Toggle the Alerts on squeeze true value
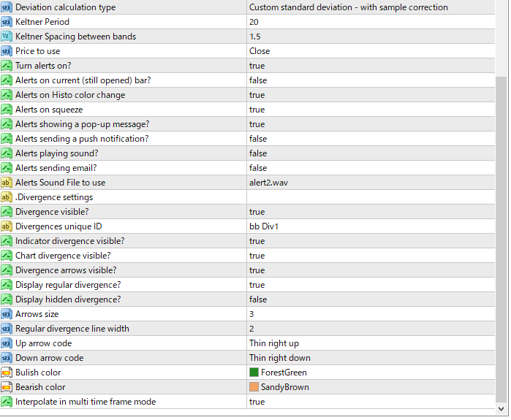Image resolution: width=511 pixels, height=420 pixels. coord(371,110)
